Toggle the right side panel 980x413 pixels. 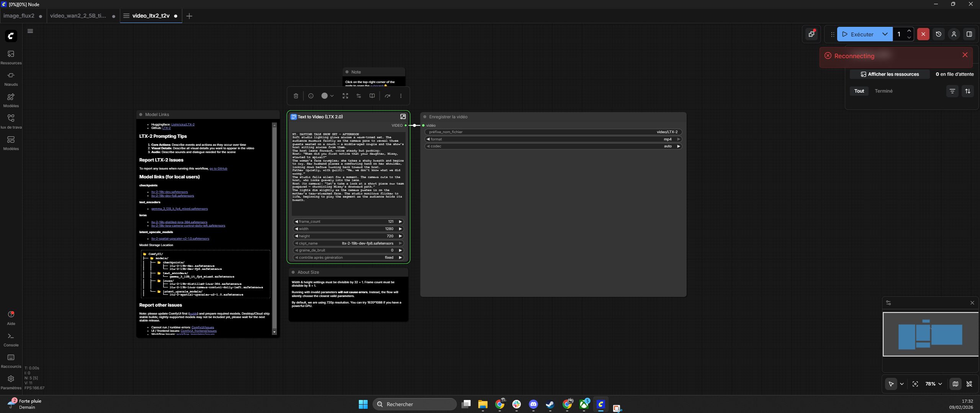(969, 34)
